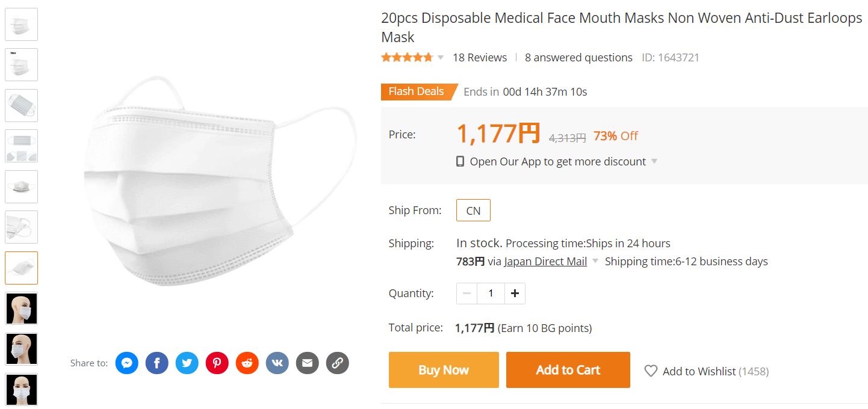Expand the star rating breakdown arrow
Image resolution: width=868 pixels, height=409 pixels.
441,58
